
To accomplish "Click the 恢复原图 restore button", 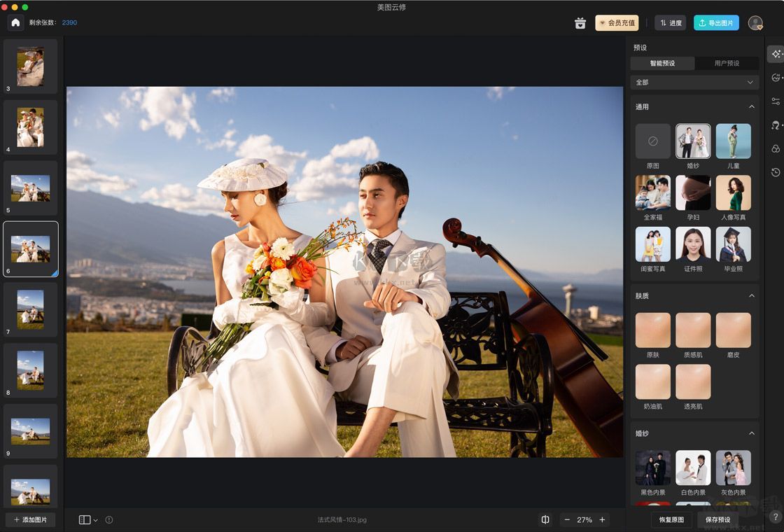I will pos(671,520).
